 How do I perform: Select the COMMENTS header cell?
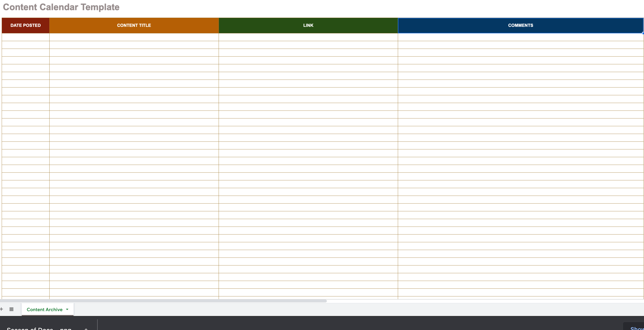520,25
